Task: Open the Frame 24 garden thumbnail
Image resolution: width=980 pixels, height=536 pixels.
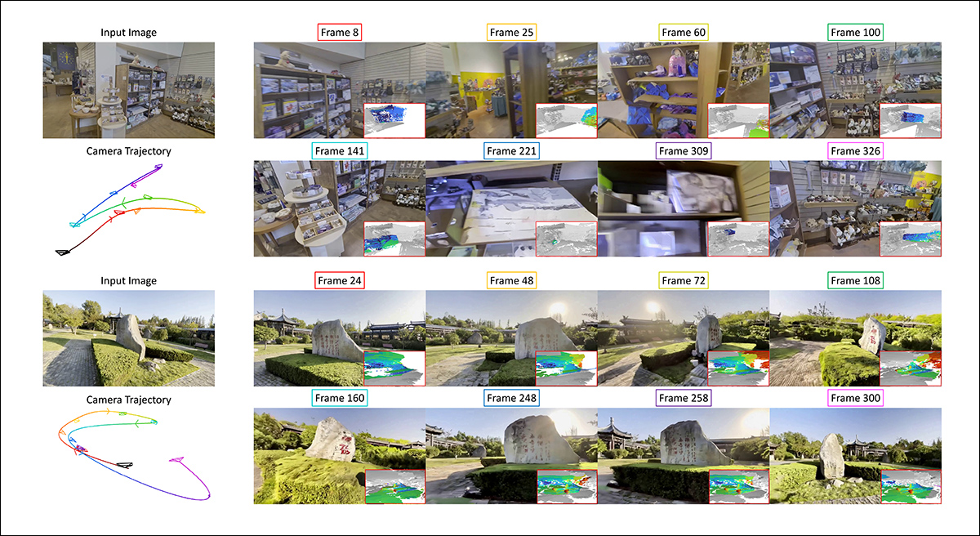Action: click(x=340, y=338)
